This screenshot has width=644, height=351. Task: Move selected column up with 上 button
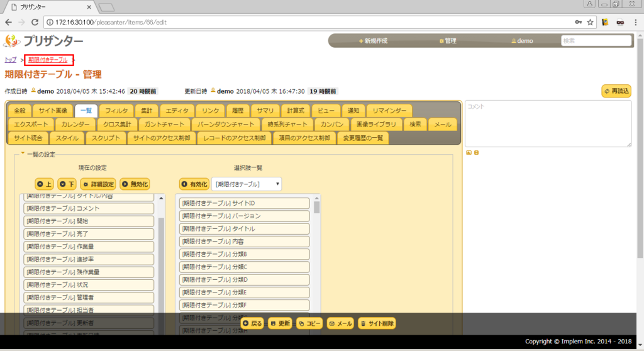tap(44, 184)
